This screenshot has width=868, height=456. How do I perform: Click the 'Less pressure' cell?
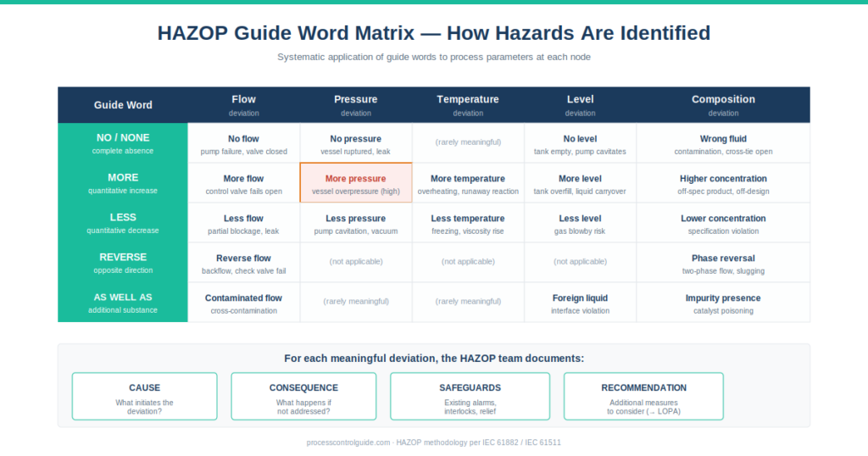point(356,222)
